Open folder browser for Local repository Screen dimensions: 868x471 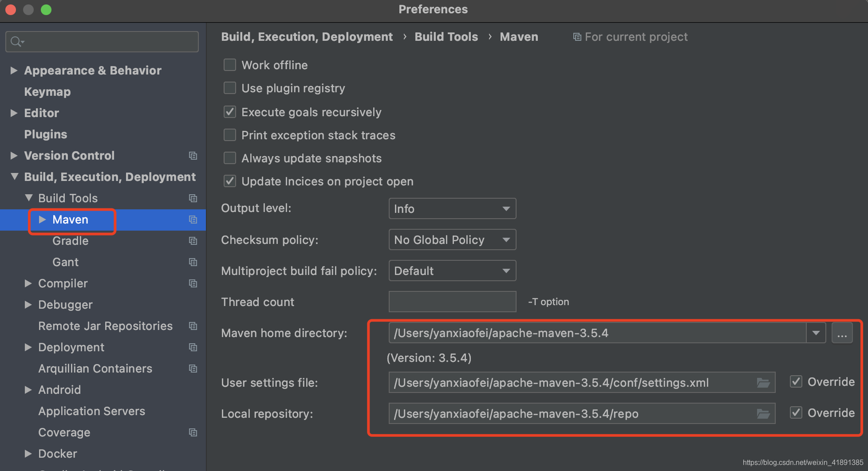(763, 414)
